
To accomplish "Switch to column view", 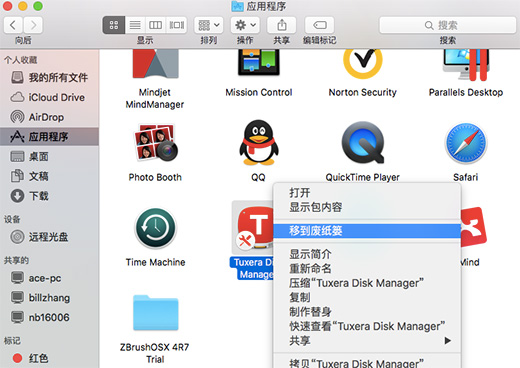I will pyautogui.click(x=155, y=25).
